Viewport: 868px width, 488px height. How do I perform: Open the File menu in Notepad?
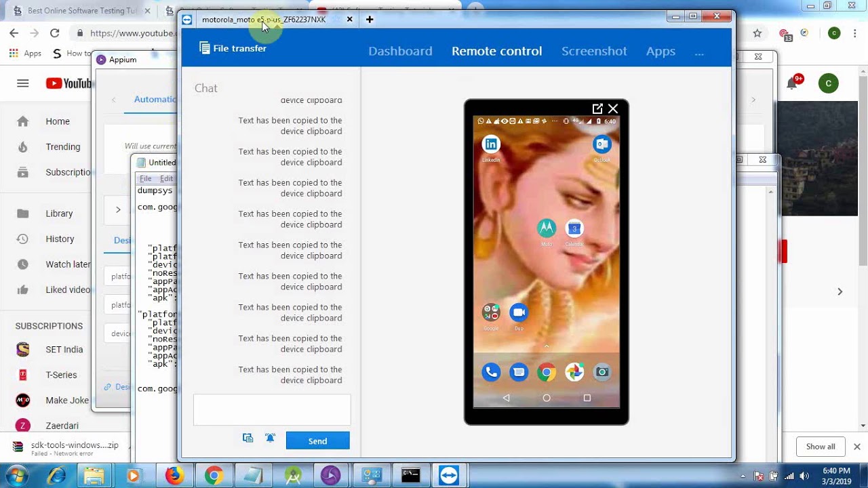(145, 179)
